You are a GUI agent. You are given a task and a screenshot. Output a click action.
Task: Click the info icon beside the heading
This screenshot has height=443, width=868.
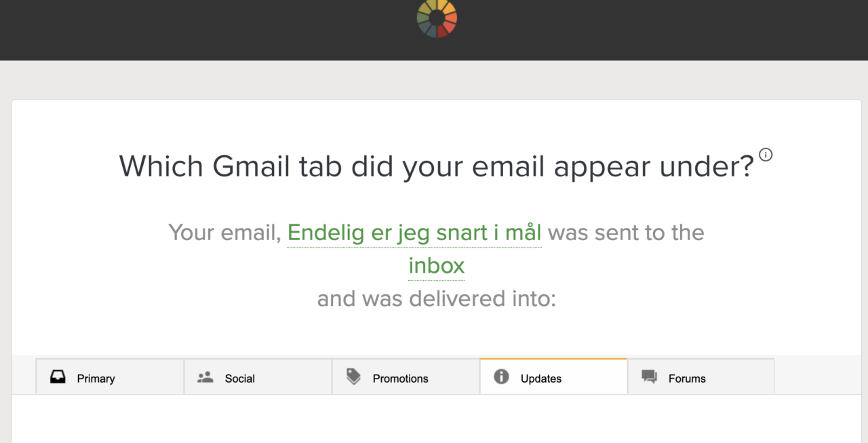(766, 155)
